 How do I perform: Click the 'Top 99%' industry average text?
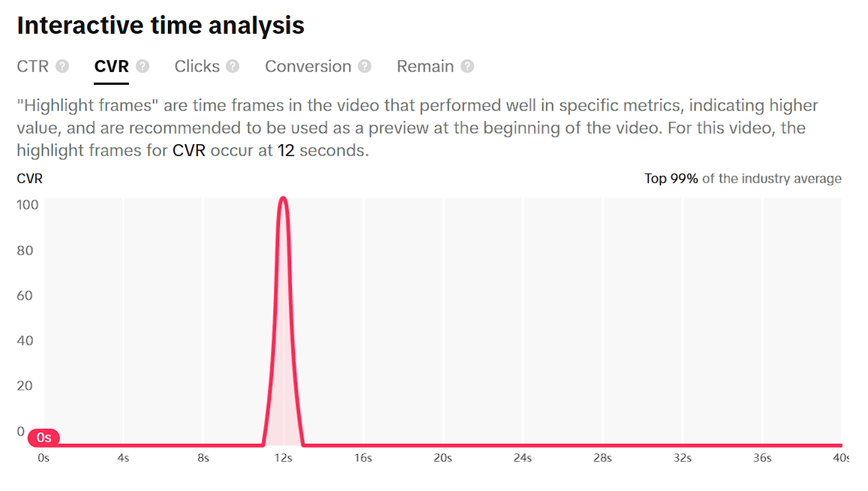tap(671, 179)
